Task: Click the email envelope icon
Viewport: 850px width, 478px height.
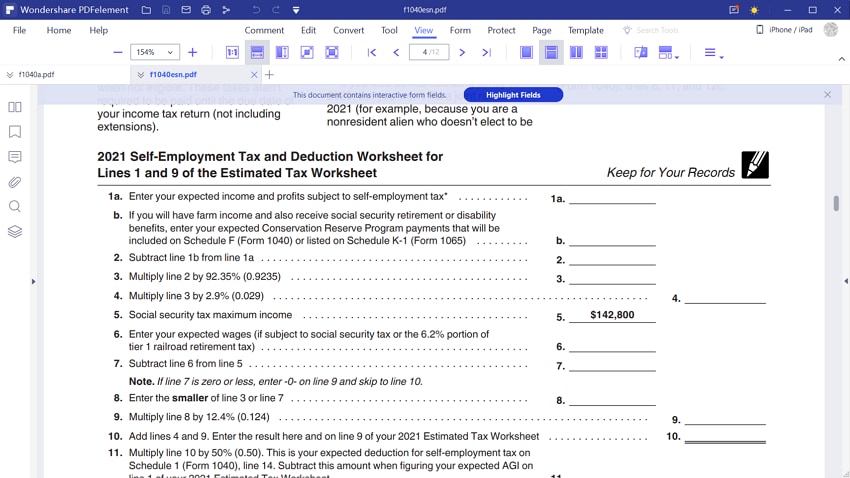Action: (186, 10)
